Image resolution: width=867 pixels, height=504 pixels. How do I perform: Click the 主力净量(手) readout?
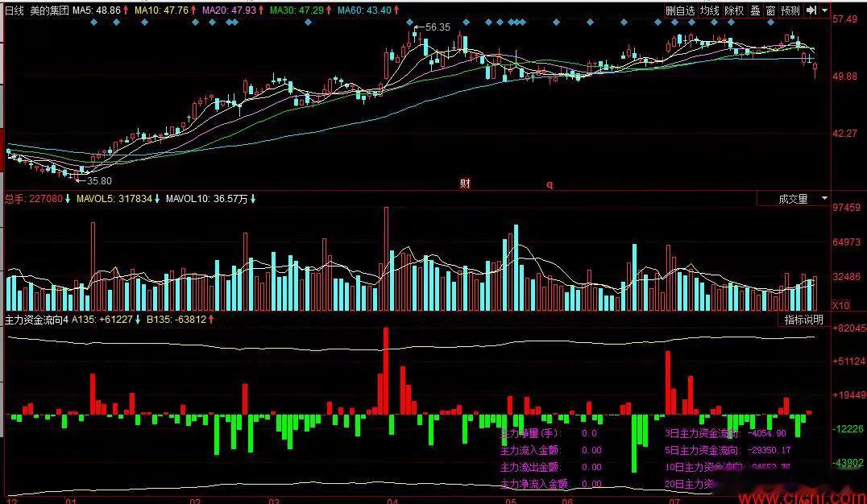[550, 433]
